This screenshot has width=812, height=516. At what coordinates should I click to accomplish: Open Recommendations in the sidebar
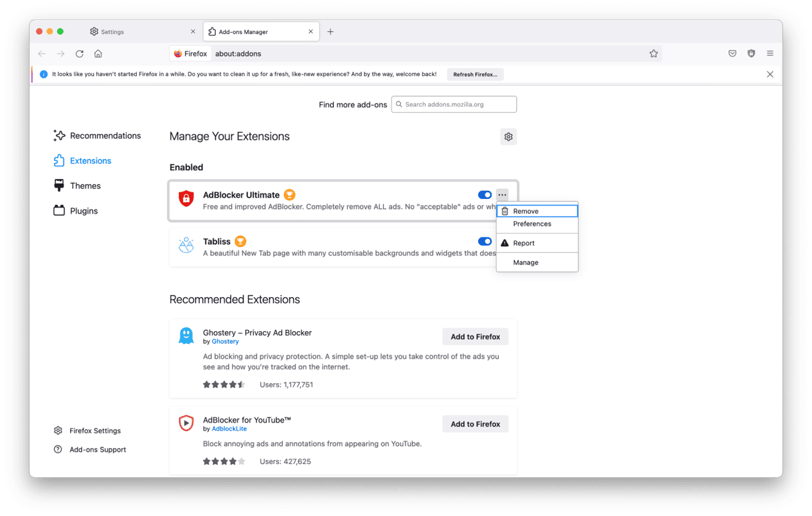97,136
